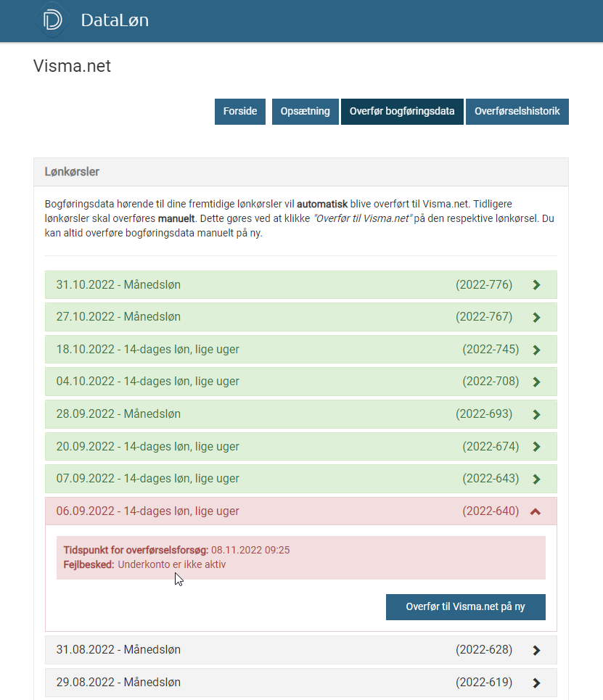Expand the 2022-674 row chevron
The height and width of the screenshot is (700, 603).
[x=536, y=447]
